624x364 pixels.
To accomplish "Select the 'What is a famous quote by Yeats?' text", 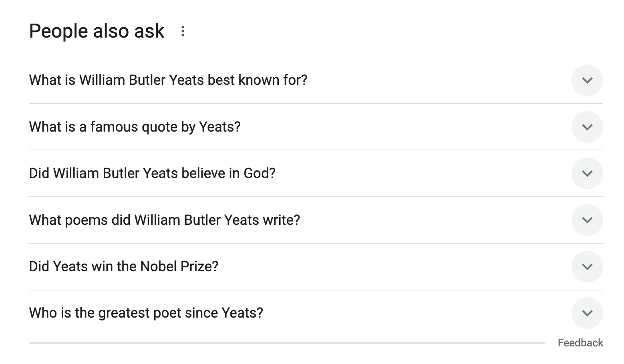I will (135, 127).
